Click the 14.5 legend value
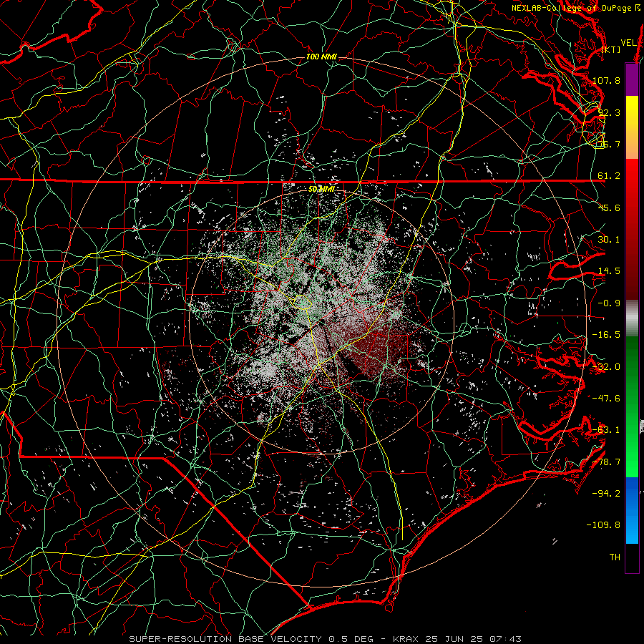 point(609,271)
